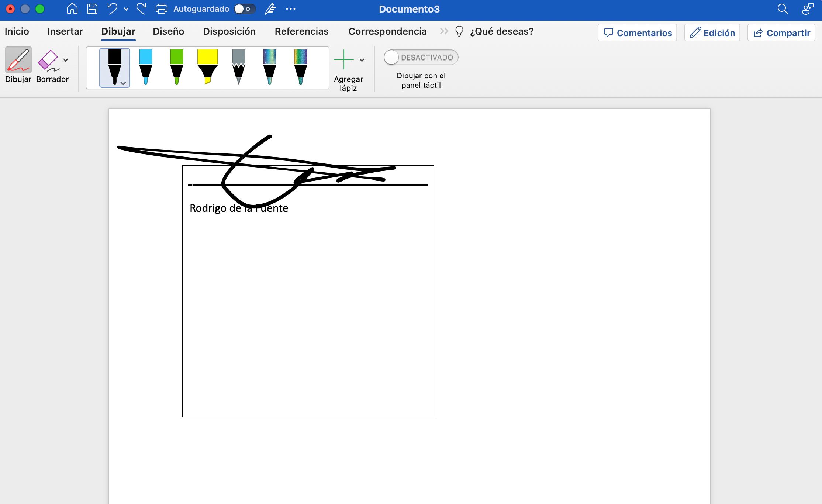Select the blue pen
Viewport: 822px width, 504px height.
(x=146, y=67)
